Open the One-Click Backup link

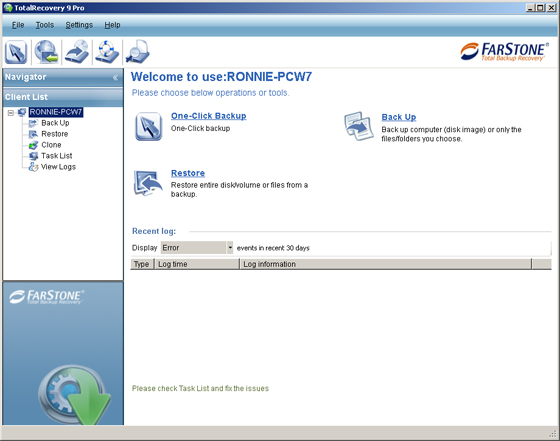[x=209, y=116]
